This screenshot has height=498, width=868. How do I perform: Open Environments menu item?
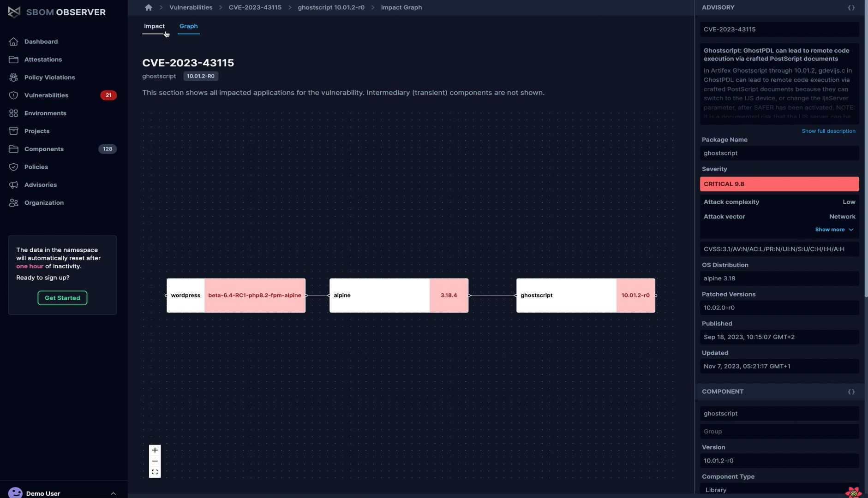pos(45,113)
